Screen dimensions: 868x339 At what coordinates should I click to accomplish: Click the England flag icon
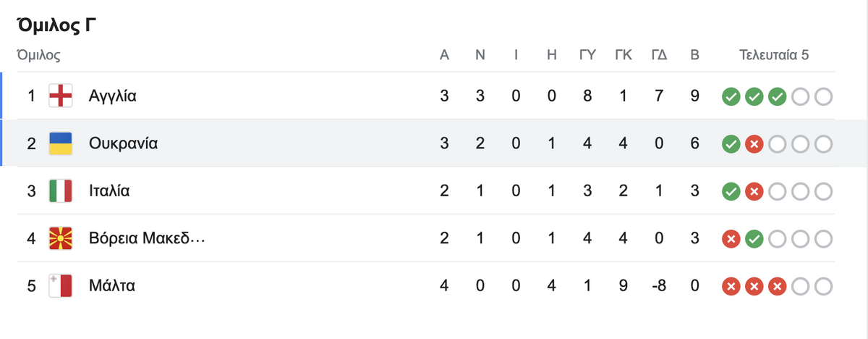click(x=60, y=96)
